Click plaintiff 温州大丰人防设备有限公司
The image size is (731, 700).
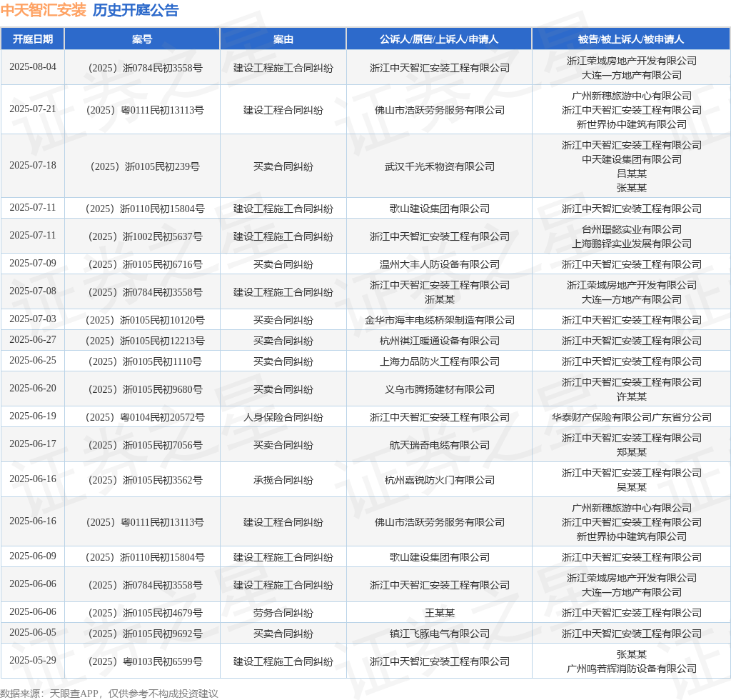click(439, 264)
